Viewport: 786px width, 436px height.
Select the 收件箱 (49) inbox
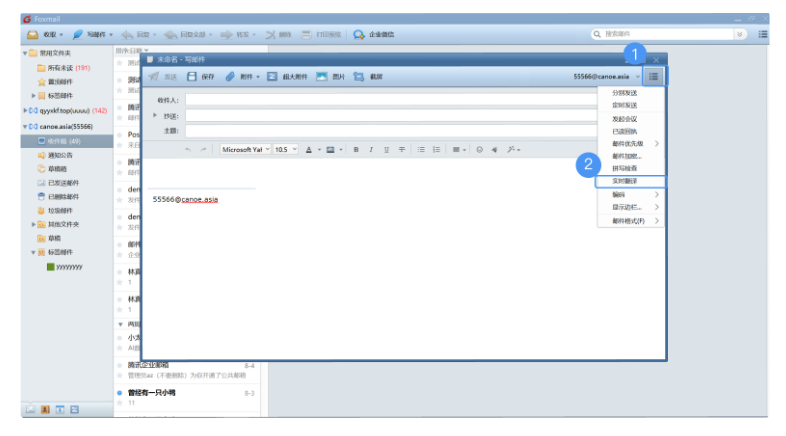pyautogui.click(x=67, y=141)
